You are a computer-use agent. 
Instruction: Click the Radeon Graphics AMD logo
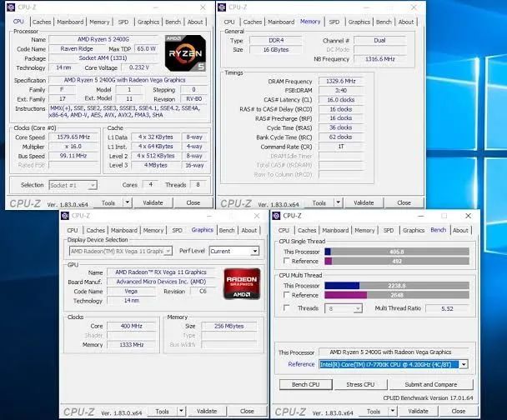(242, 283)
